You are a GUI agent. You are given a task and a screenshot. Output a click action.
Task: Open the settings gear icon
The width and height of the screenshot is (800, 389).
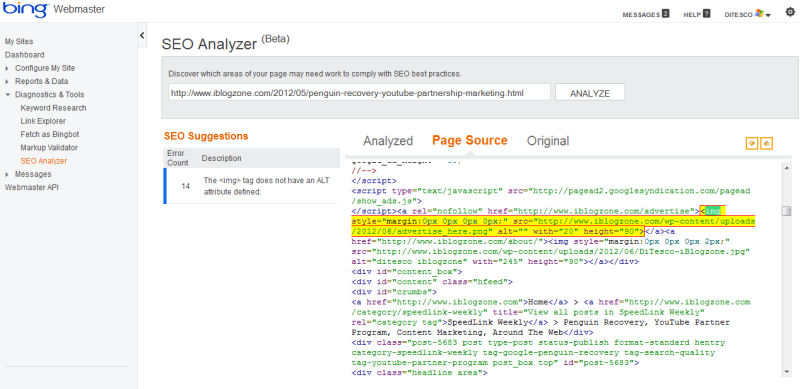point(790,13)
